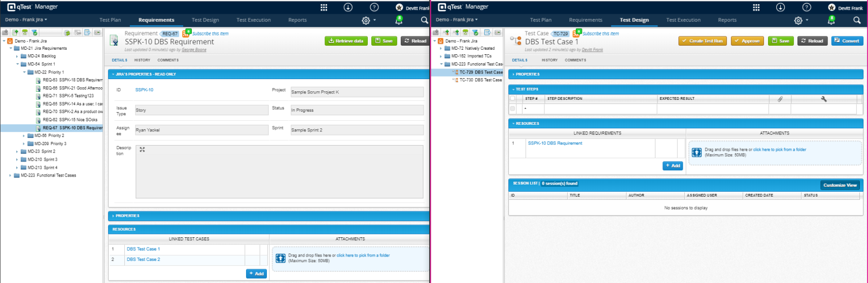This screenshot has height=283, width=868.
Task: Open notifications bell in left window
Action: tap(399, 20)
